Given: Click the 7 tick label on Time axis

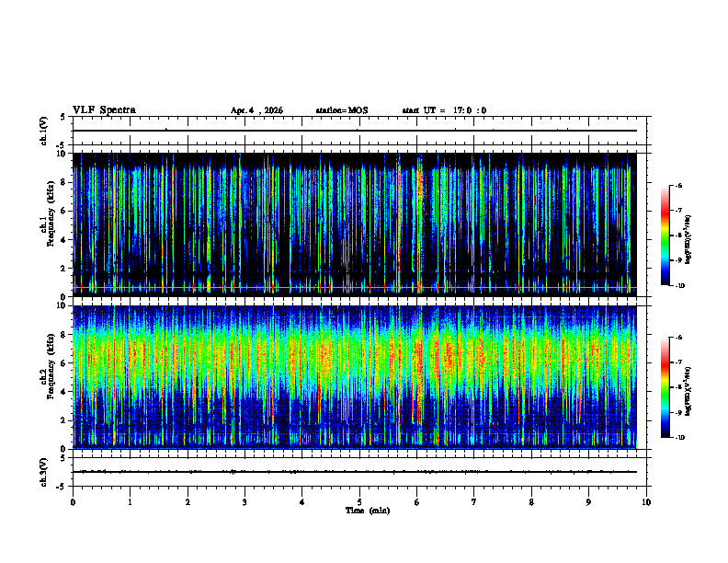Looking at the screenshot, I should (474, 502).
